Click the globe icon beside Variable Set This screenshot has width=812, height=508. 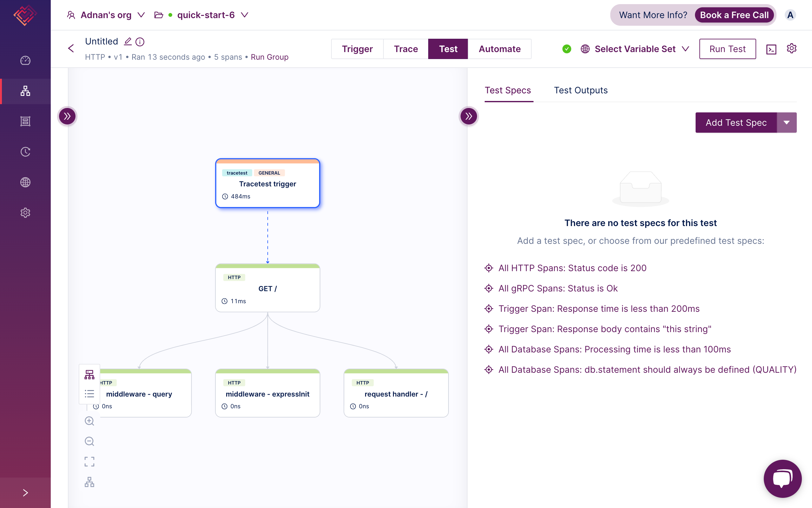(x=585, y=49)
